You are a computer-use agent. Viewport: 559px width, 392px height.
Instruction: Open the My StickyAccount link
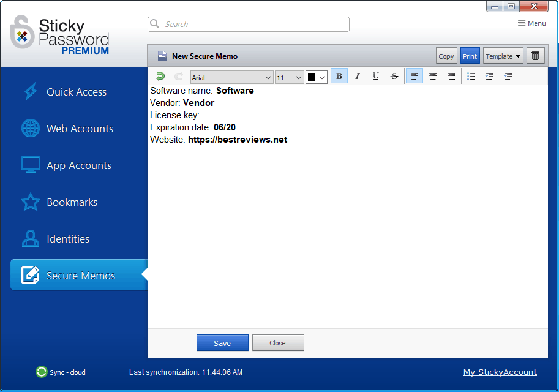coord(500,372)
